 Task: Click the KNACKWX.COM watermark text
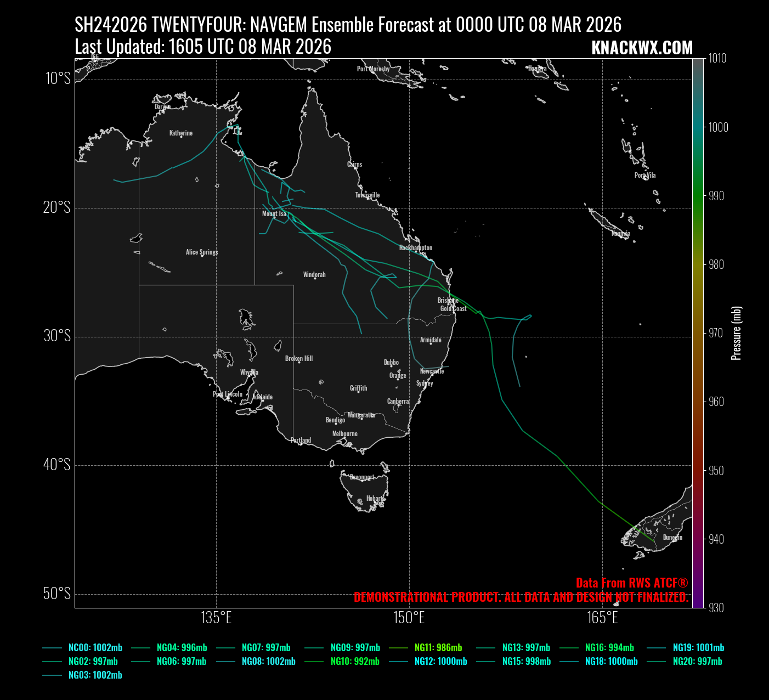click(x=642, y=48)
